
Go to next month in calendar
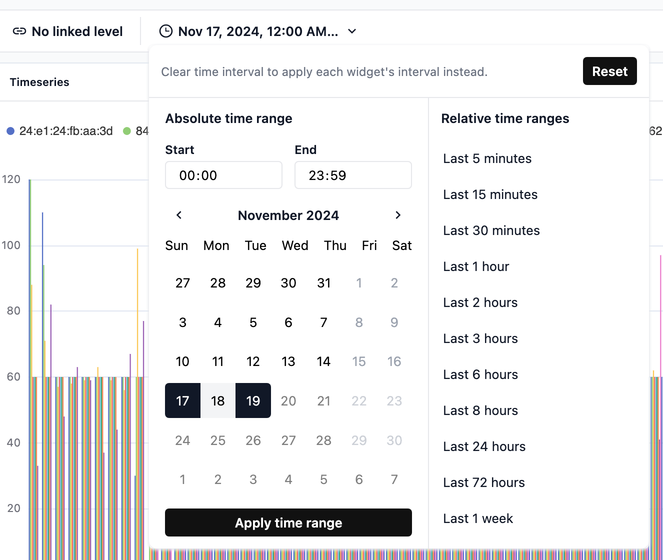(x=398, y=215)
